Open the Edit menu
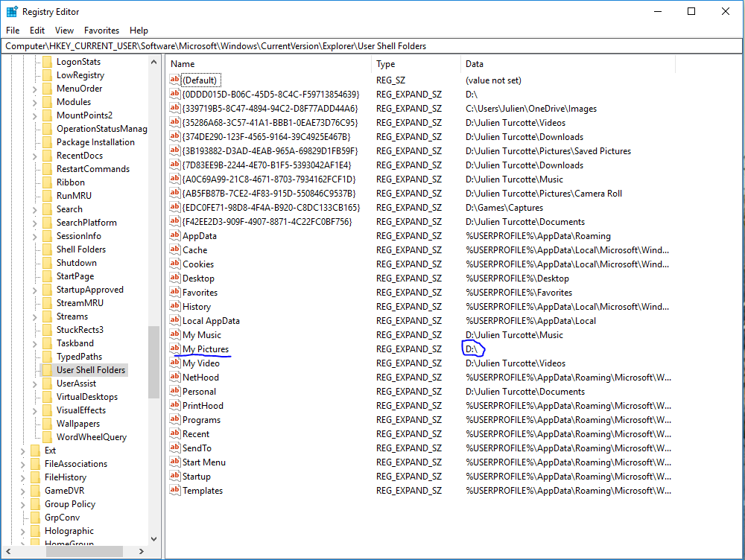This screenshot has height=560, width=745. click(x=37, y=31)
